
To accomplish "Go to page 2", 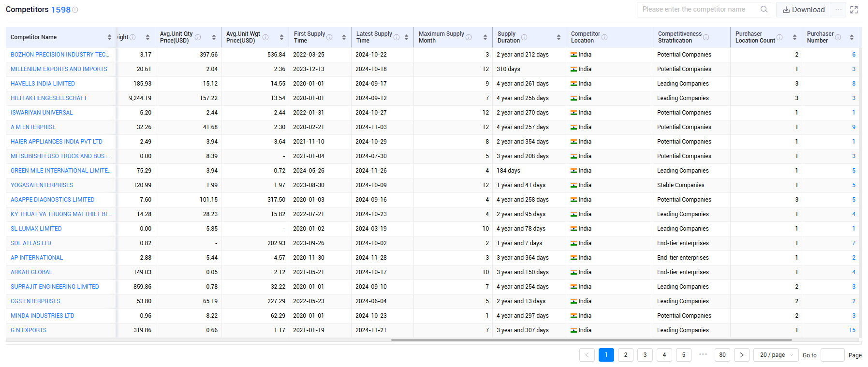I will (x=626, y=355).
